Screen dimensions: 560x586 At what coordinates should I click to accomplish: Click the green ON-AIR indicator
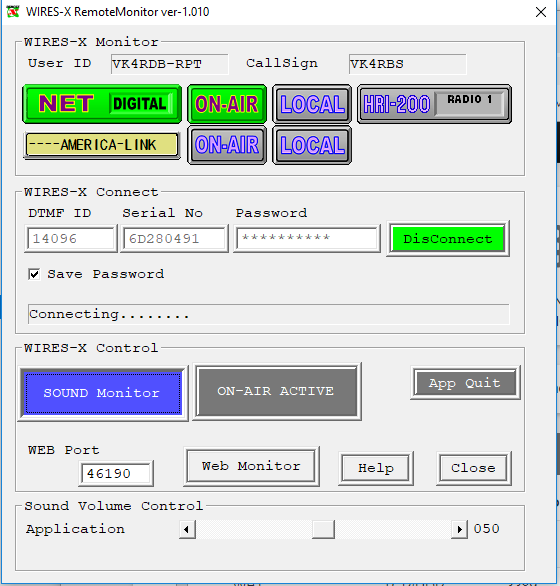227,104
